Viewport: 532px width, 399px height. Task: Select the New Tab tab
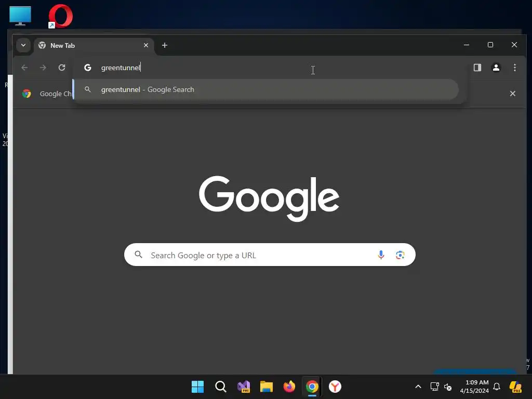(94, 46)
